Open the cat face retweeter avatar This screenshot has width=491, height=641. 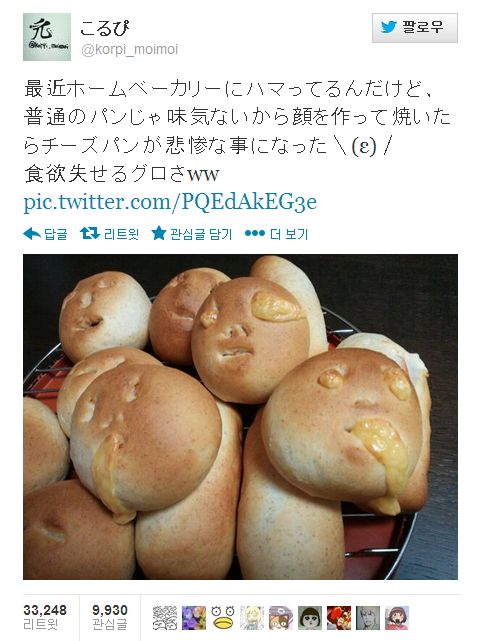pyautogui.click(x=281, y=618)
